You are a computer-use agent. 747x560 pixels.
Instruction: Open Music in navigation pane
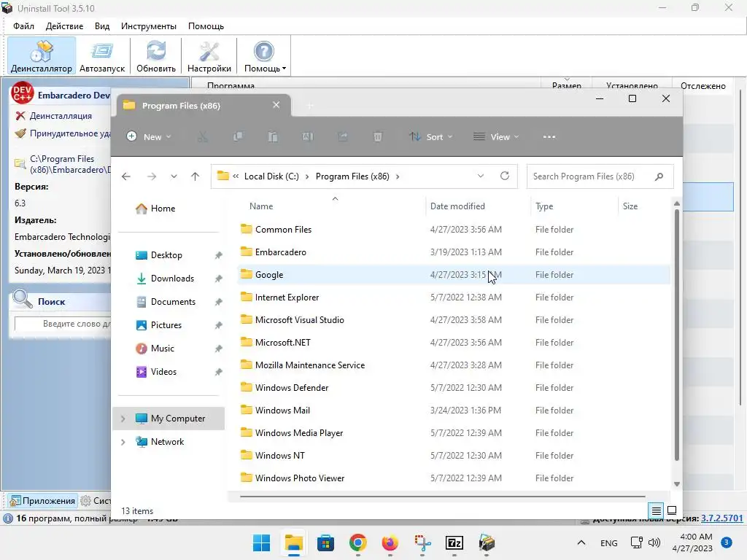tap(162, 349)
